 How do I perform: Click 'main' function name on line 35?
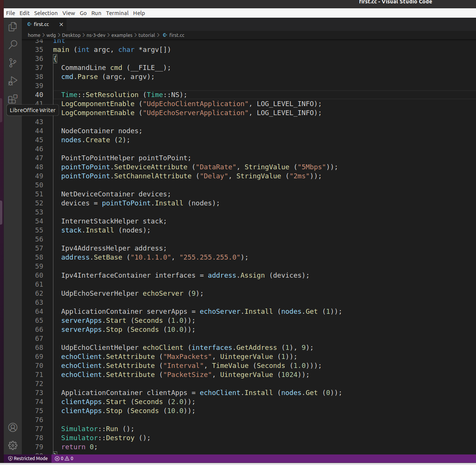click(61, 50)
